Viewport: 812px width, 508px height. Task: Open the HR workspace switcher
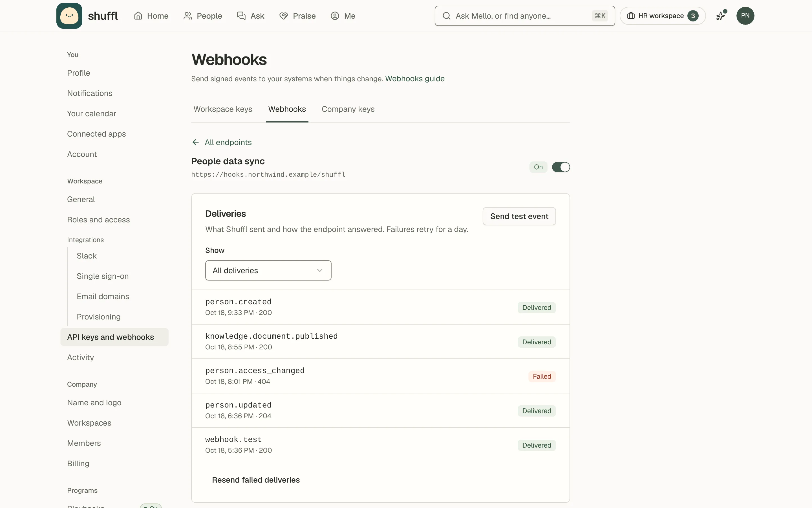(x=663, y=16)
